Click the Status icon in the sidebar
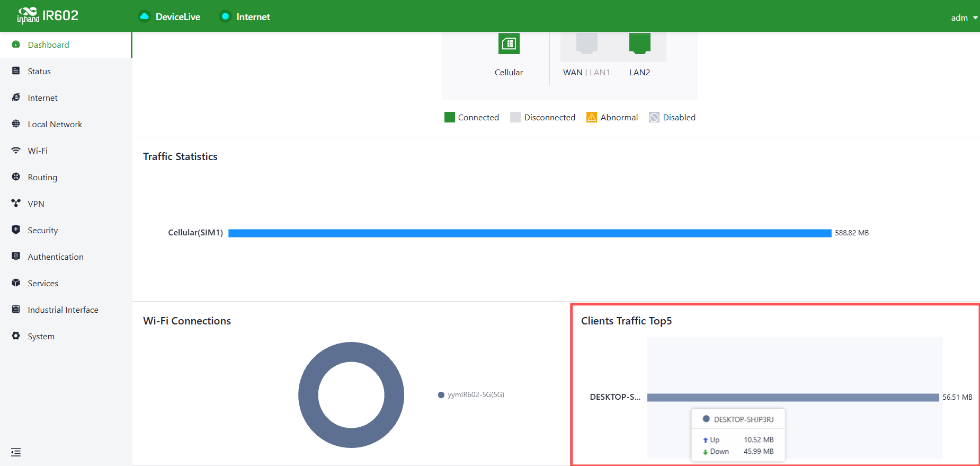980x466 pixels. (x=16, y=71)
